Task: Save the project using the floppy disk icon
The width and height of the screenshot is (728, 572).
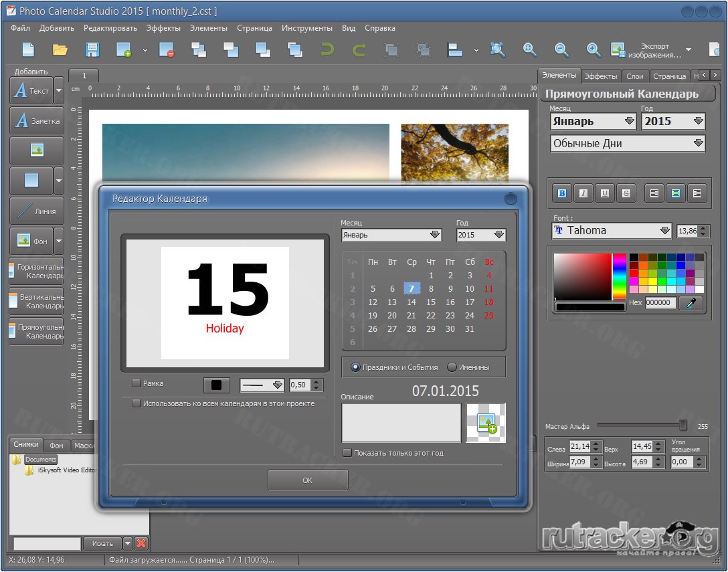Action: click(x=92, y=50)
